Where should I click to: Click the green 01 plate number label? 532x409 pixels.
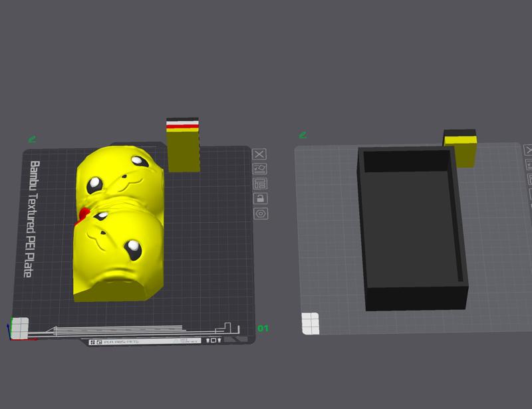[x=263, y=329]
